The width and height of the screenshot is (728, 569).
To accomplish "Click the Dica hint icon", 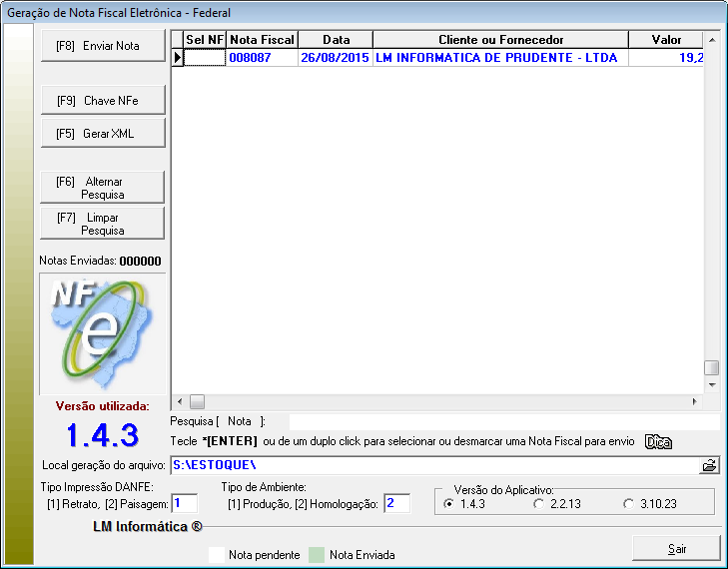I will click(x=657, y=441).
